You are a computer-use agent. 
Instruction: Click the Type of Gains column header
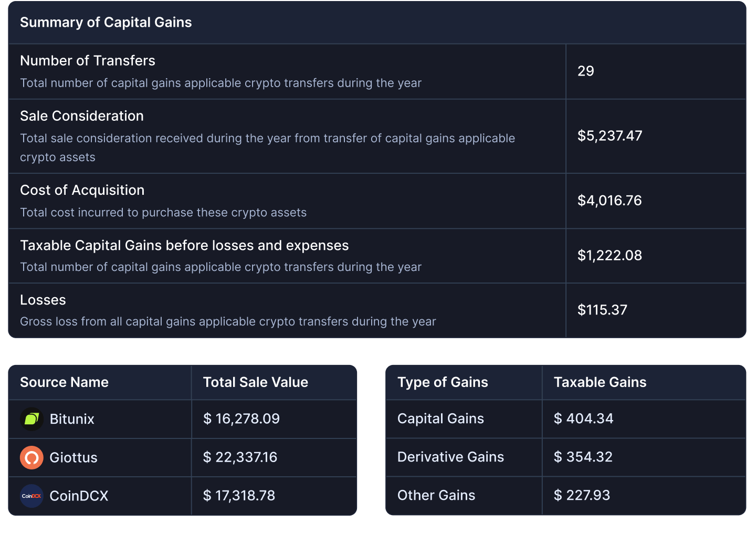click(x=443, y=382)
